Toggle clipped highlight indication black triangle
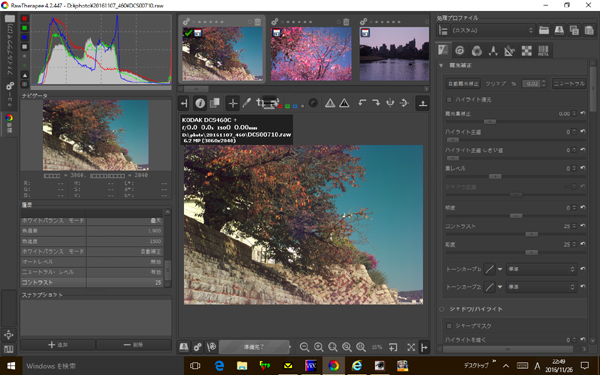Viewport: 600px width, 375px height. (344, 103)
